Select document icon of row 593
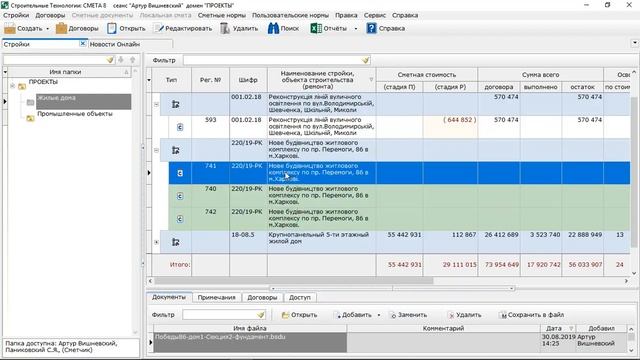 tap(180, 127)
